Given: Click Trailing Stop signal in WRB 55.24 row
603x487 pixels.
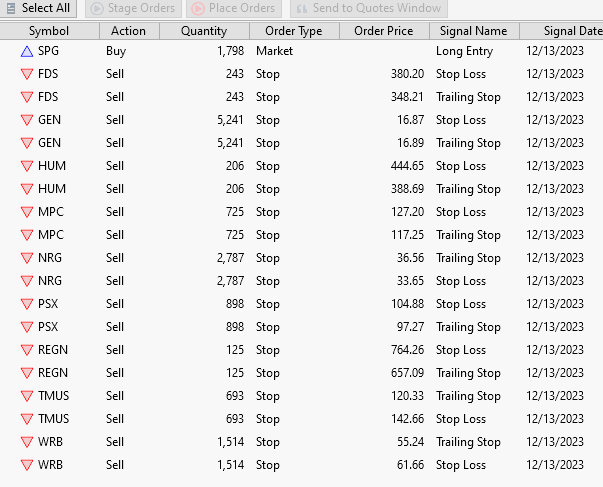Looking at the screenshot, I should (x=468, y=442).
